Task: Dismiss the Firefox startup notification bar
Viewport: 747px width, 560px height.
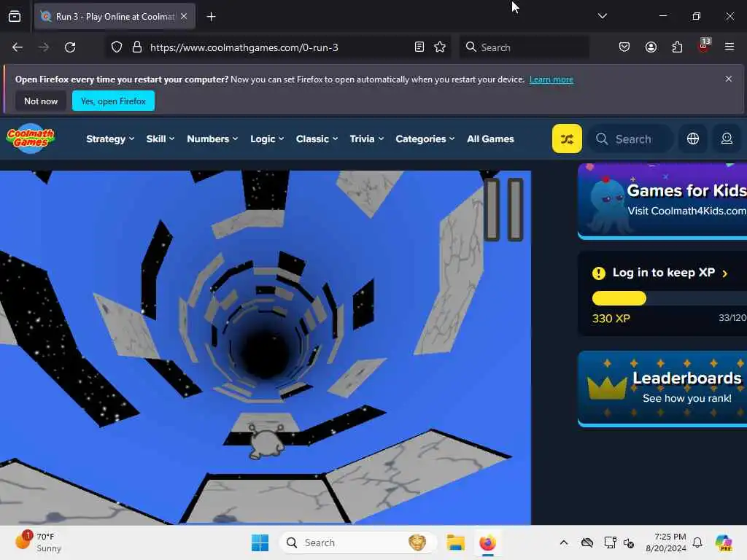Action: (729, 79)
